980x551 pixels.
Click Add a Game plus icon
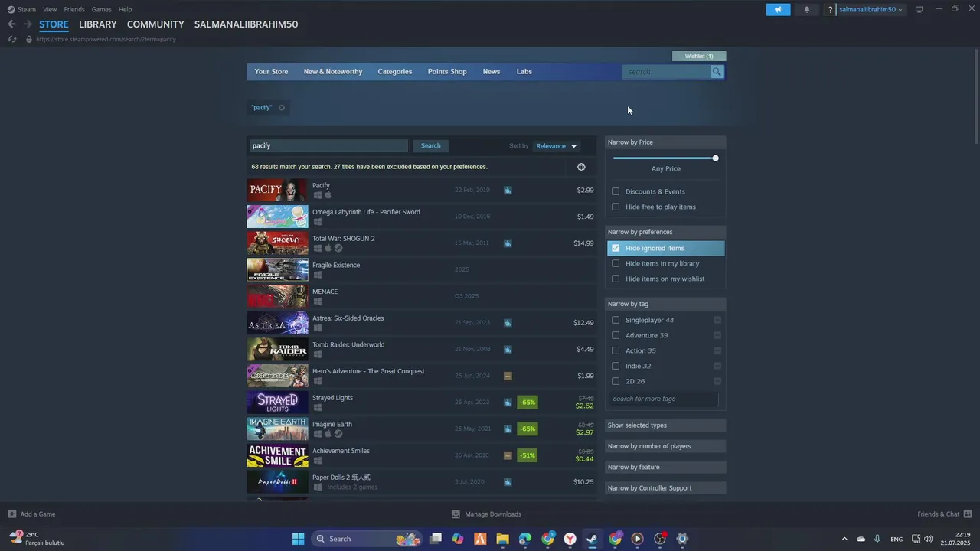[11, 514]
